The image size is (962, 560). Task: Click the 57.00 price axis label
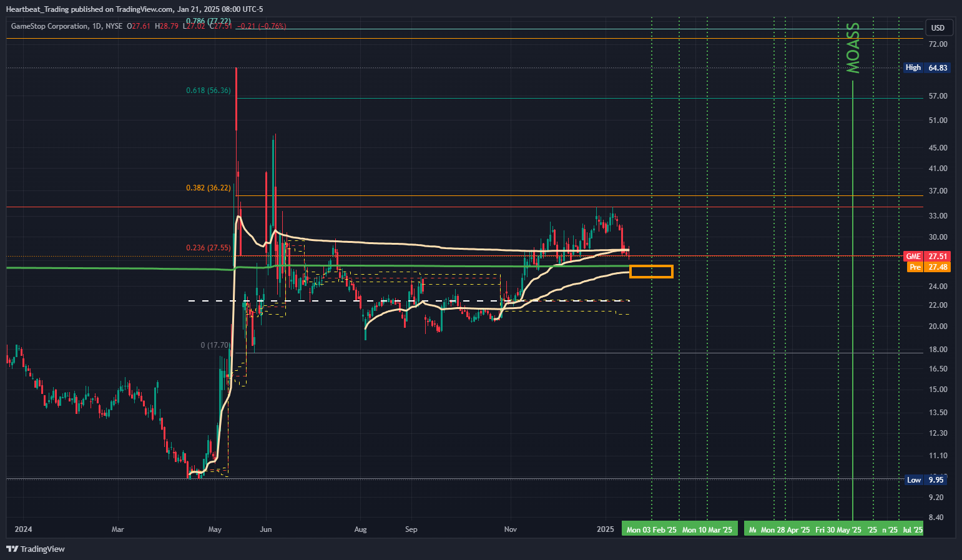point(938,96)
